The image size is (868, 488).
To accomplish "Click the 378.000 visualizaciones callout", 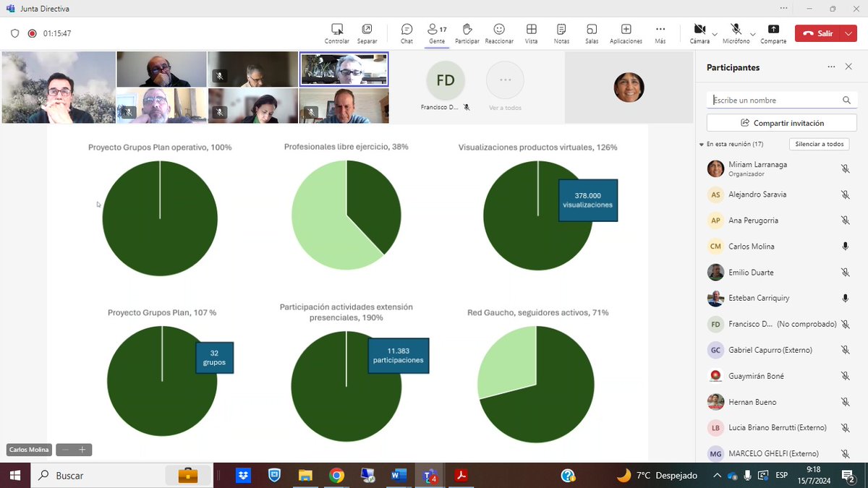I will (x=587, y=200).
